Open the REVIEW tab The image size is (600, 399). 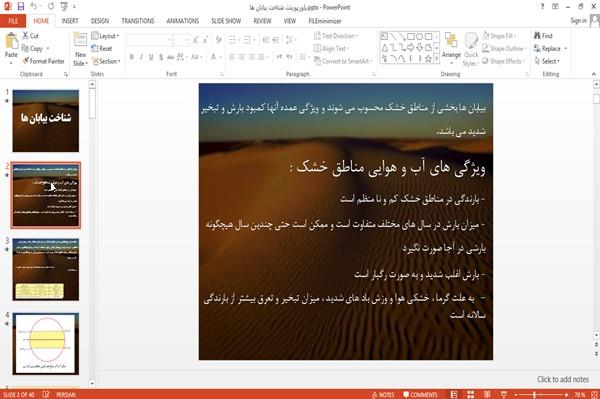click(x=262, y=21)
